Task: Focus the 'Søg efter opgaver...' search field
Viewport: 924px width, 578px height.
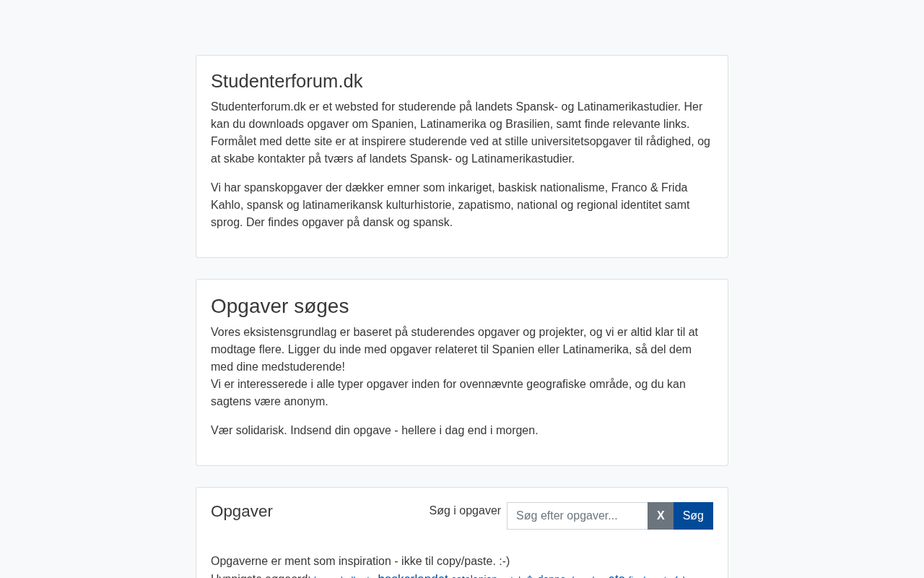Action: pos(577,516)
